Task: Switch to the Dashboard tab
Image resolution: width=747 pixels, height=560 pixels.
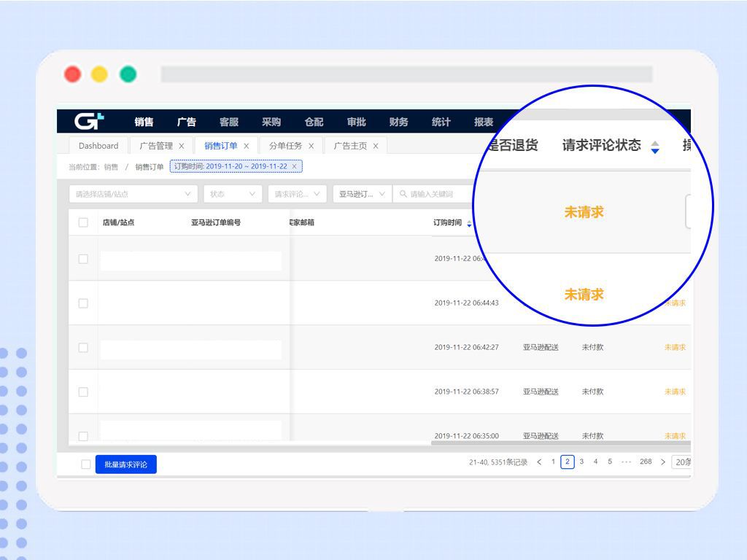Action: point(98,145)
